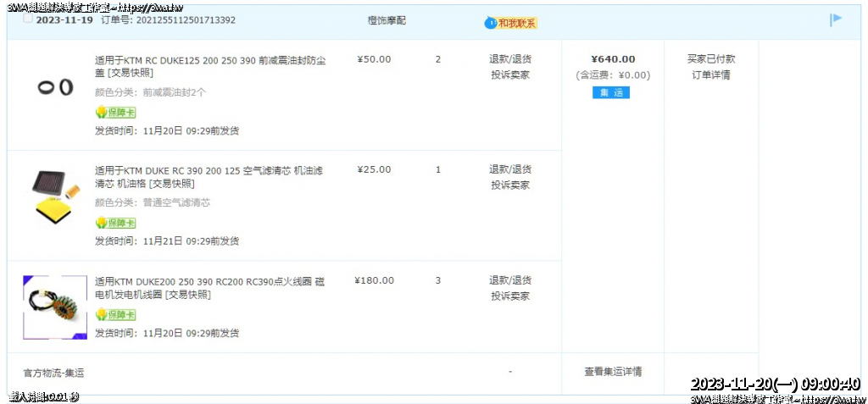Click the 和我联系 chat icon
The width and height of the screenshot is (868, 404).
(510, 23)
